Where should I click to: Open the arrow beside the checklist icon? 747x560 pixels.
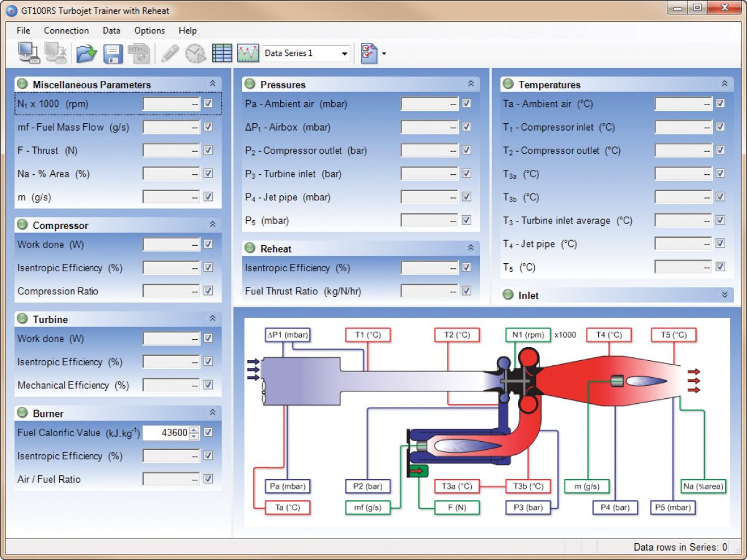(384, 54)
